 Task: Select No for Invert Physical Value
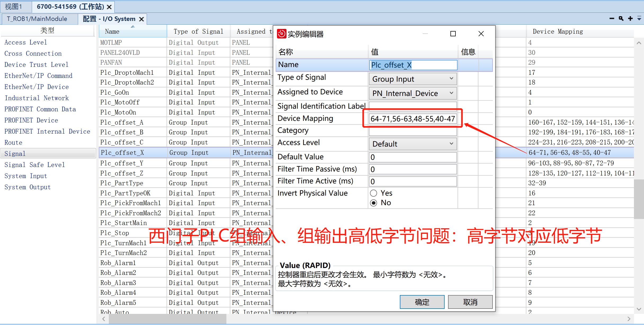[374, 203]
